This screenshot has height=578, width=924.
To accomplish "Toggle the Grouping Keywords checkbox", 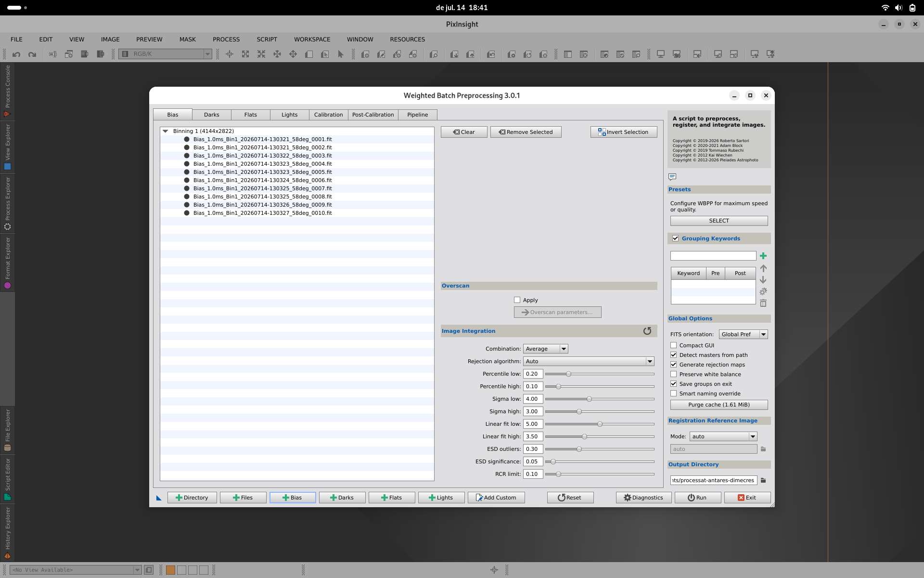I will (676, 238).
